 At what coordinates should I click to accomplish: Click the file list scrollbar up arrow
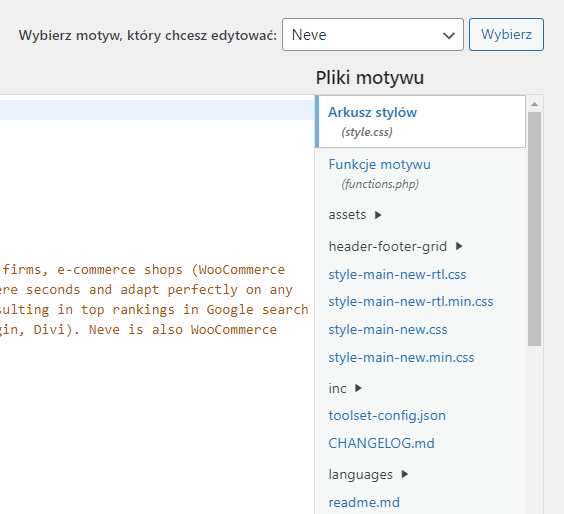click(x=535, y=104)
